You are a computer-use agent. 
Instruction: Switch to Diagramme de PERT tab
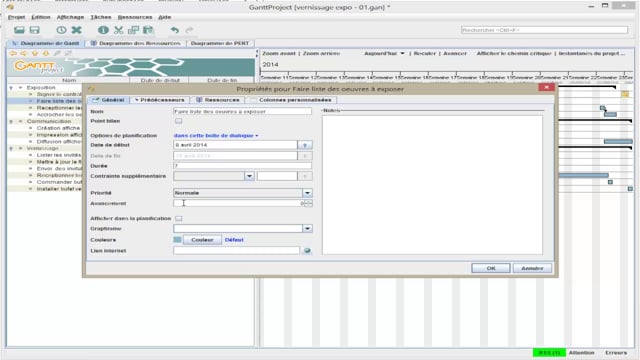pyautogui.click(x=220, y=43)
